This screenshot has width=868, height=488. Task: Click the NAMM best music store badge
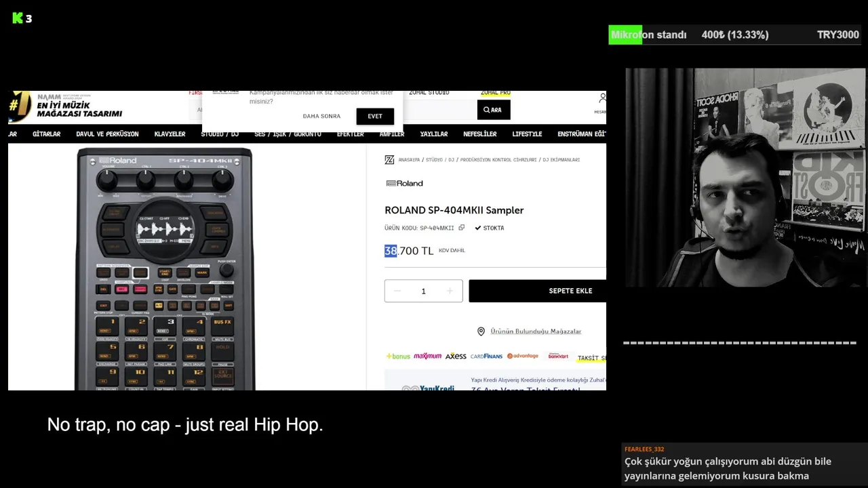[65, 106]
